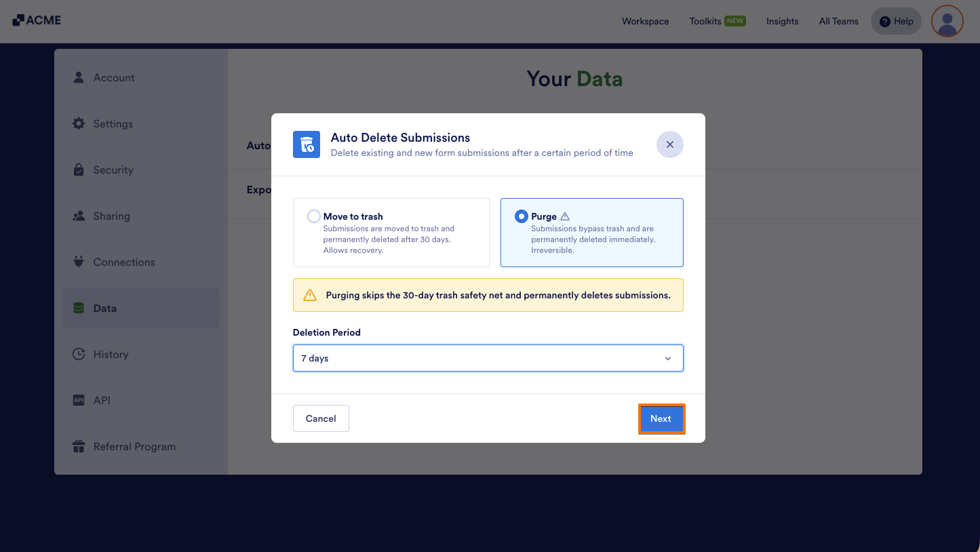The width and height of the screenshot is (980, 552).
Task: Go to the History sidebar tab
Action: [x=141, y=354]
